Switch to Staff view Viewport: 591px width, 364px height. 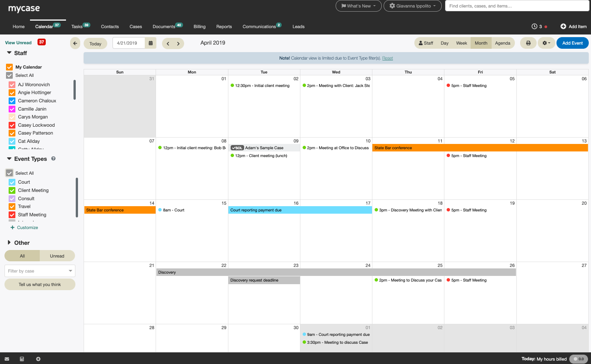[x=426, y=43]
